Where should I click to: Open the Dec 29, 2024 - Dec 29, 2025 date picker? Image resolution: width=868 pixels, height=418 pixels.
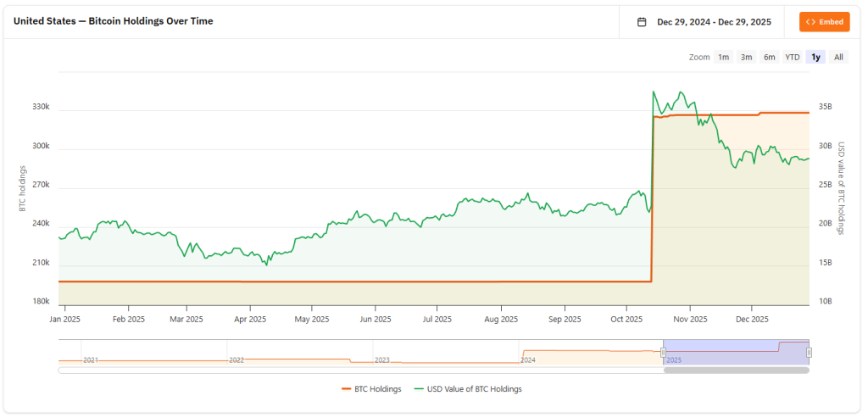click(x=714, y=22)
